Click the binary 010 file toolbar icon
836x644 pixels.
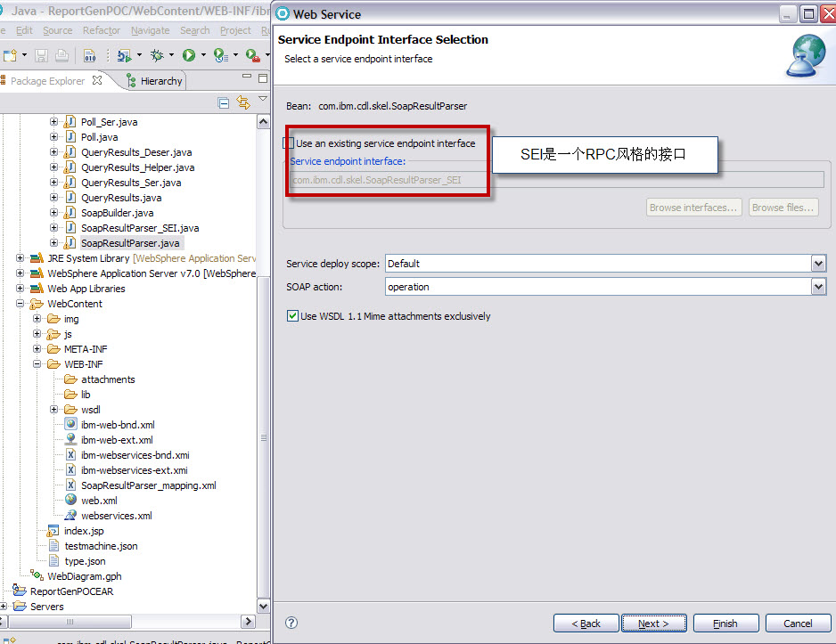tap(90, 55)
